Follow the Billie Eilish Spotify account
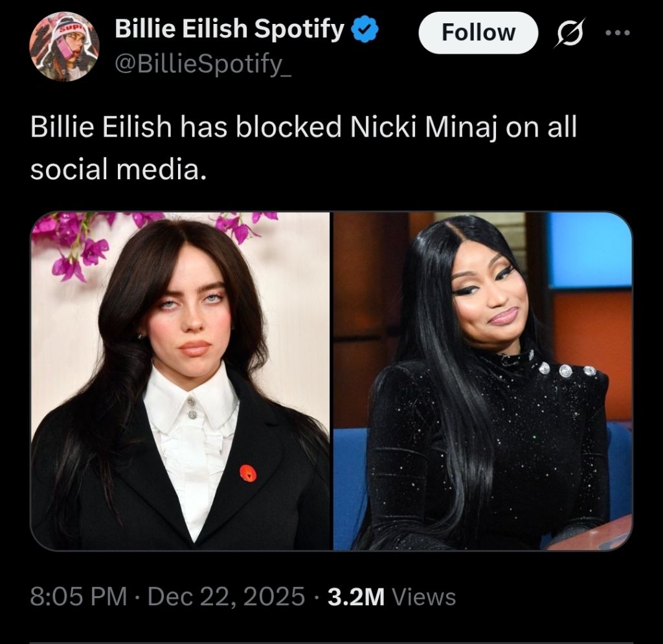The image size is (663, 644). [x=478, y=32]
